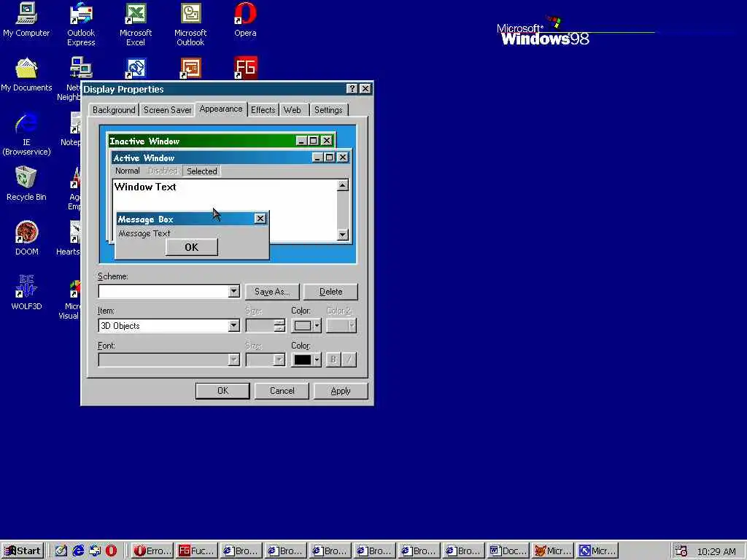Open the Settings tab
This screenshot has height=560, width=747.
tap(329, 110)
